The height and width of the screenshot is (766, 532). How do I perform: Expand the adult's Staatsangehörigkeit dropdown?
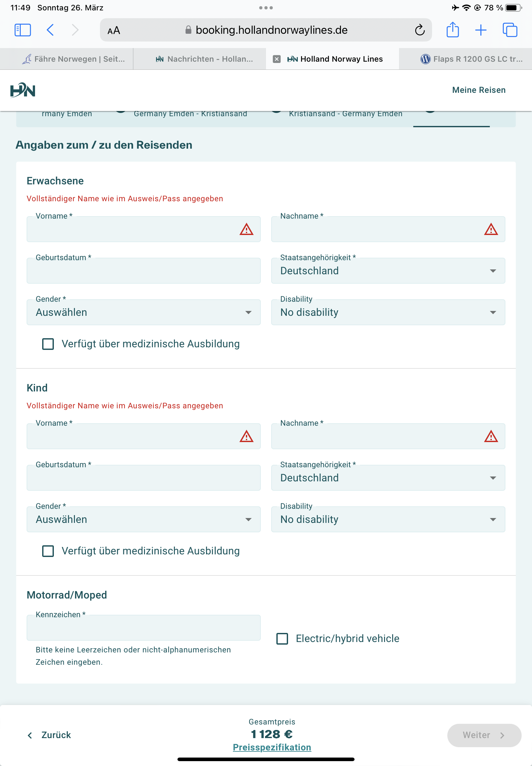tap(388, 271)
